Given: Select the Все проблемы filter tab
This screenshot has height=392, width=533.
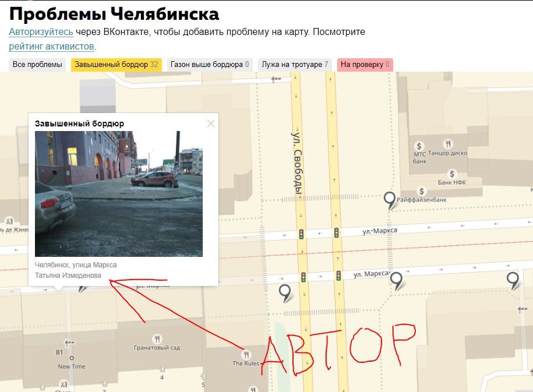Looking at the screenshot, I should click(37, 65).
